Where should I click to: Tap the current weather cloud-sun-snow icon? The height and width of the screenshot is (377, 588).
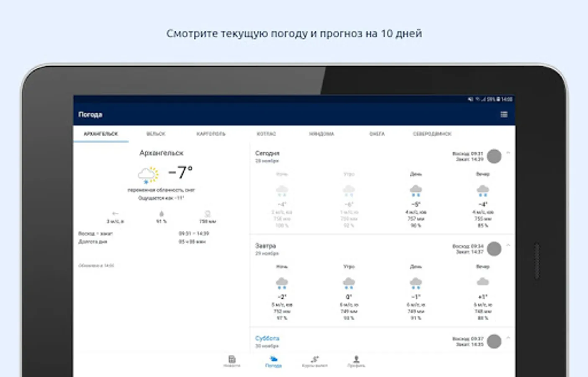pos(149,175)
